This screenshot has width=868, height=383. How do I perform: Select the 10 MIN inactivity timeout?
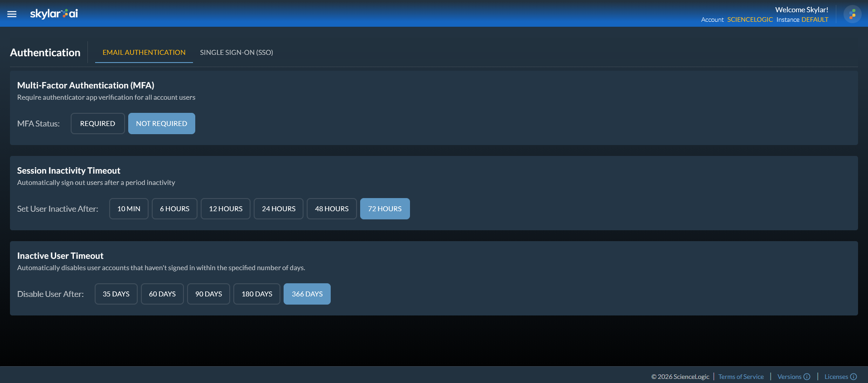(x=129, y=209)
